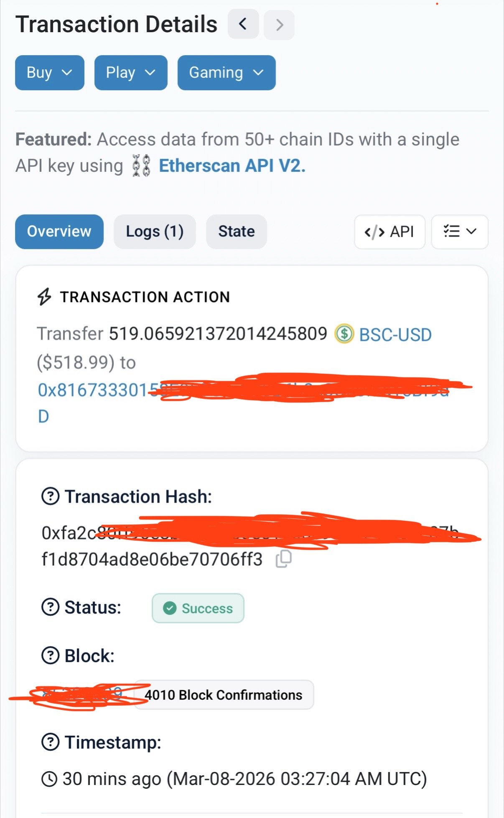Click the 4010 Block Confirmations badge
This screenshot has height=818, width=504.
(224, 695)
